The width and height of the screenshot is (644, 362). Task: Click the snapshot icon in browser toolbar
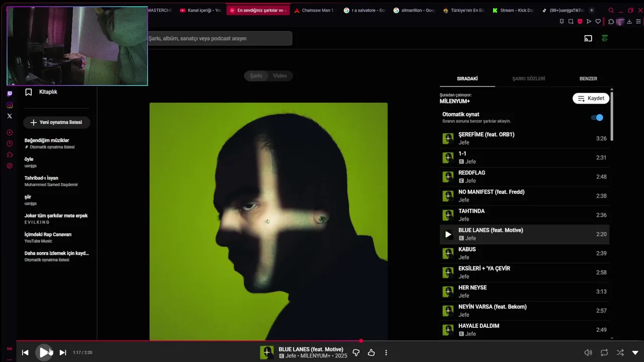tap(571, 21)
